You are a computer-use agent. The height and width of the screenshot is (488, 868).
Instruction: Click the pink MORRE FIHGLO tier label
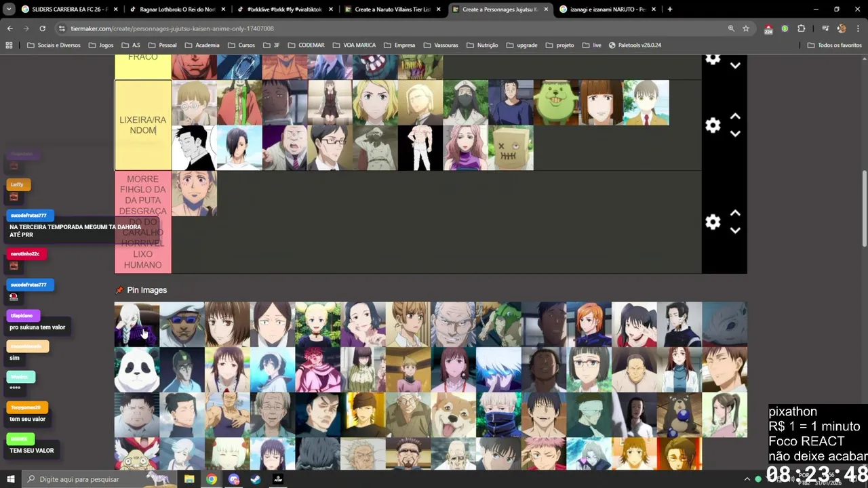tap(143, 222)
